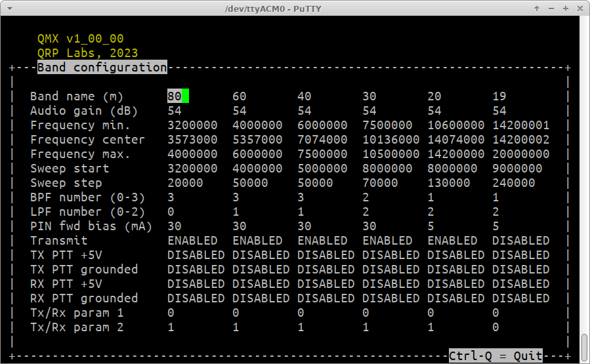Click the PuTTY title bar text
The width and height of the screenshot is (590, 364).
coord(295,8)
